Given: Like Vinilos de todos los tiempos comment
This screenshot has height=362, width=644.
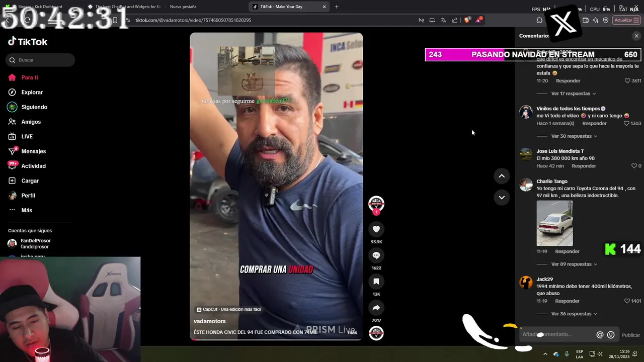Looking at the screenshot, I should click(627, 123).
